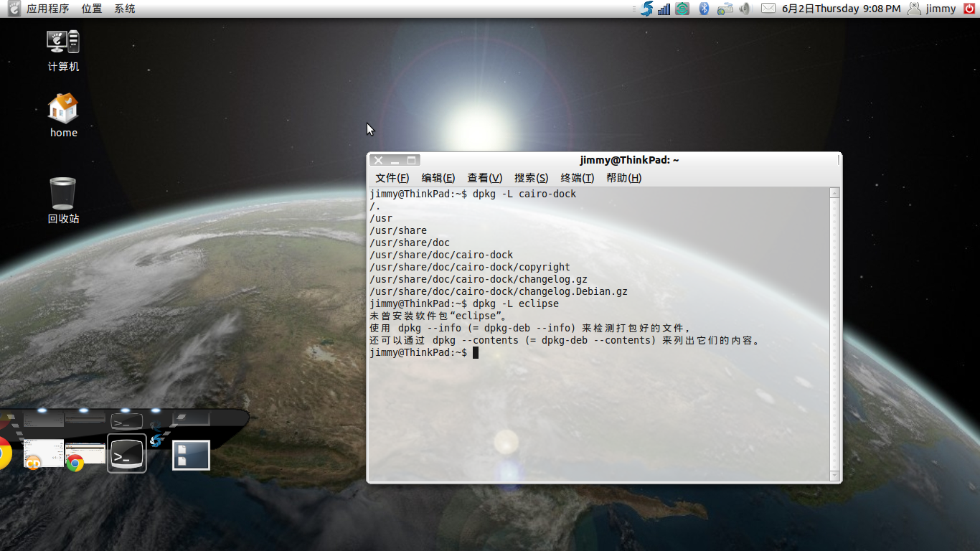Click the line 'dpkg -L cairo-dock' command
This screenshot has width=980, height=551.
tap(524, 194)
